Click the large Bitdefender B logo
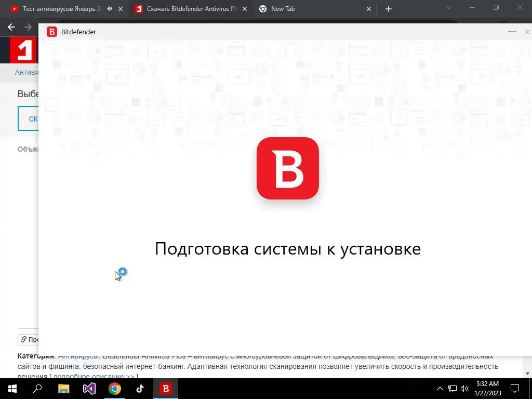 tap(288, 168)
